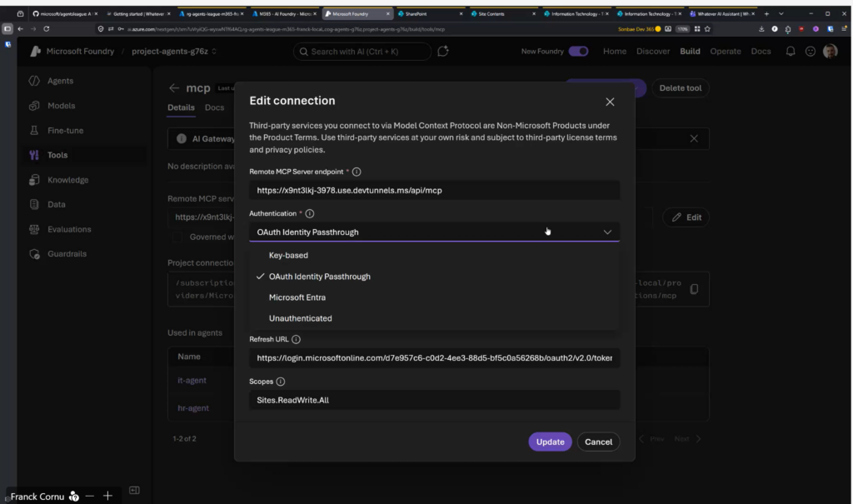Switch to Whatever AI Assistant browser tab

722,13
